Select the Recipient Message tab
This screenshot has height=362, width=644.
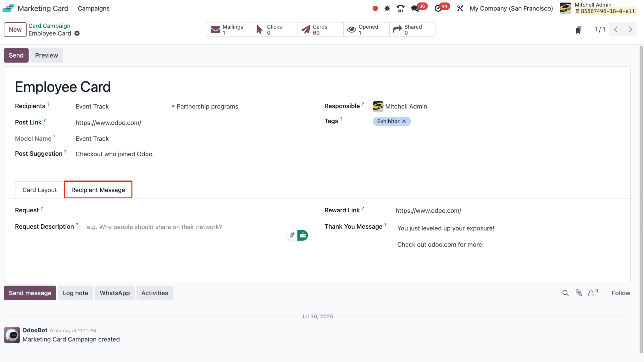(x=98, y=190)
